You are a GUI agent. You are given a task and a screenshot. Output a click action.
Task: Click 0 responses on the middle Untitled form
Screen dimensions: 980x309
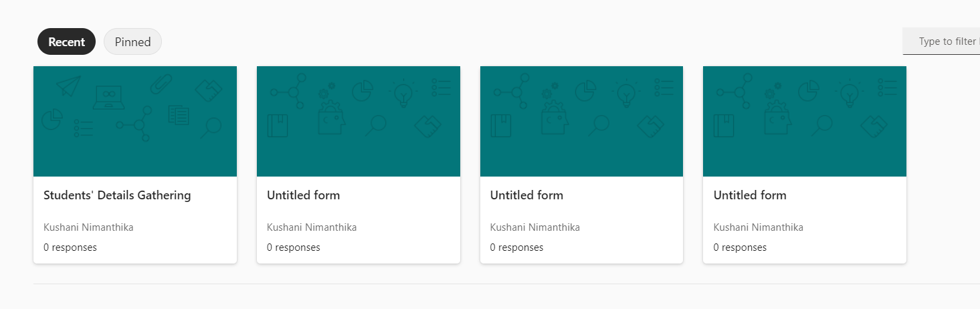(x=516, y=247)
